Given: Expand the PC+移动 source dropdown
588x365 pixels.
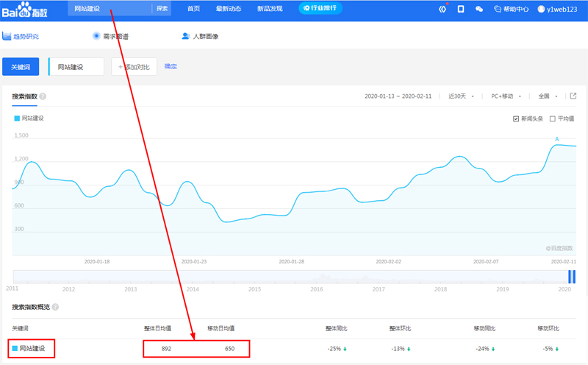Looking at the screenshot, I should pos(506,96).
